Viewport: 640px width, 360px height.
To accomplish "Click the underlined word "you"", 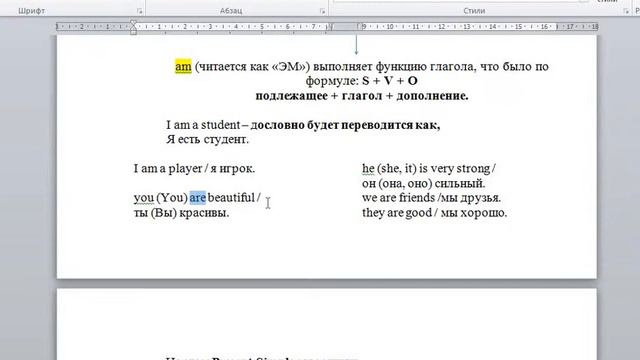I will (x=144, y=198).
